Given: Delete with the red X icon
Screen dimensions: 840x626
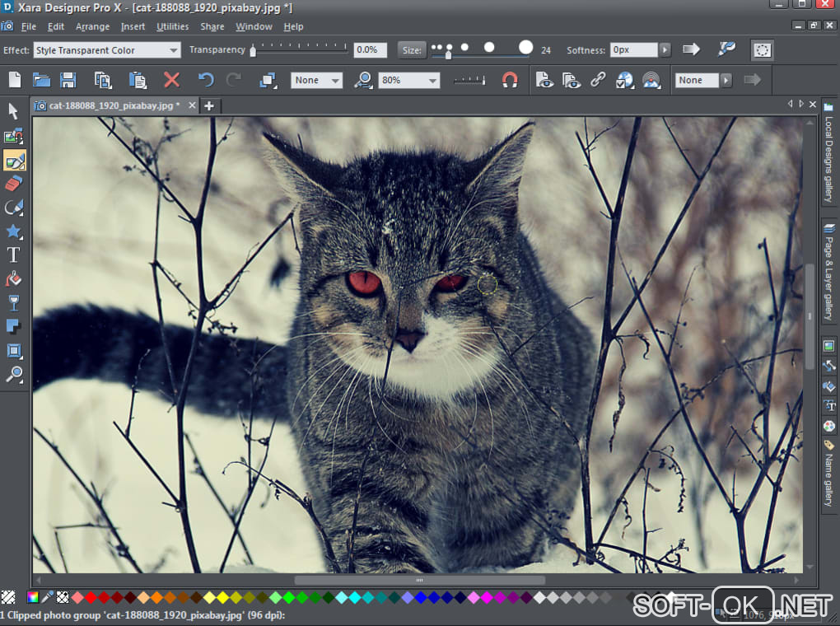Looking at the screenshot, I should [x=171, y=81].
